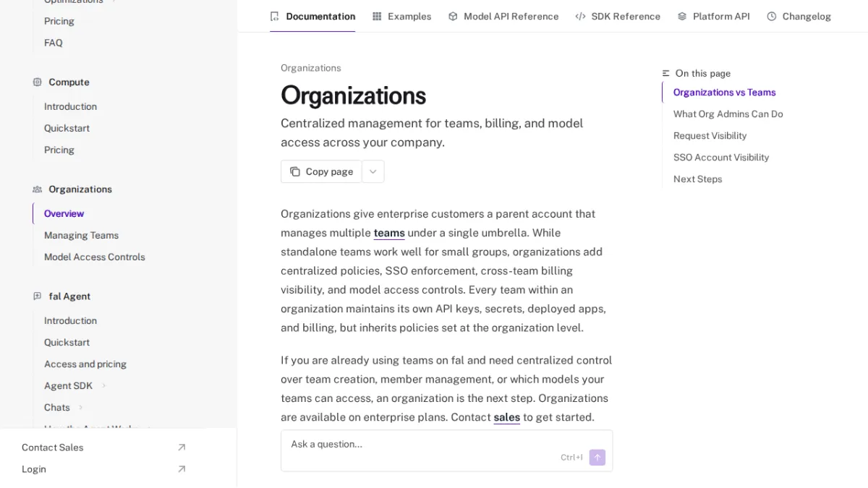Open the Documentation tab

click(x=312, y=16)
